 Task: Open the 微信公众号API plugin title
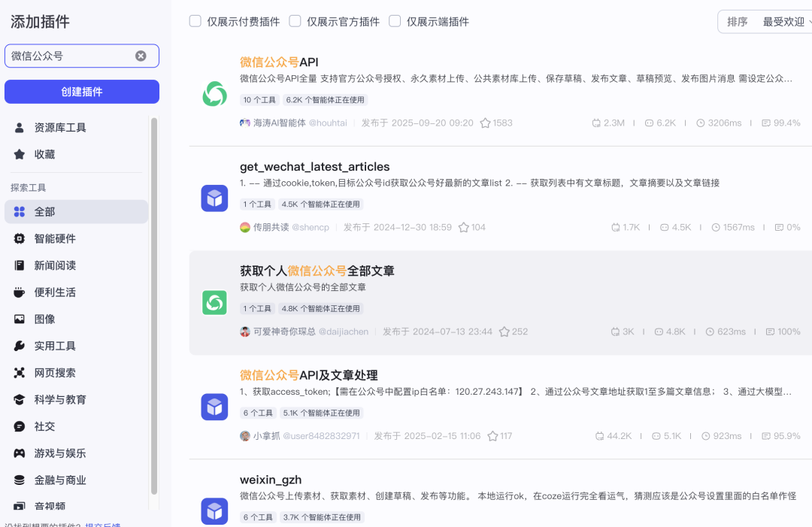point(279,62)
